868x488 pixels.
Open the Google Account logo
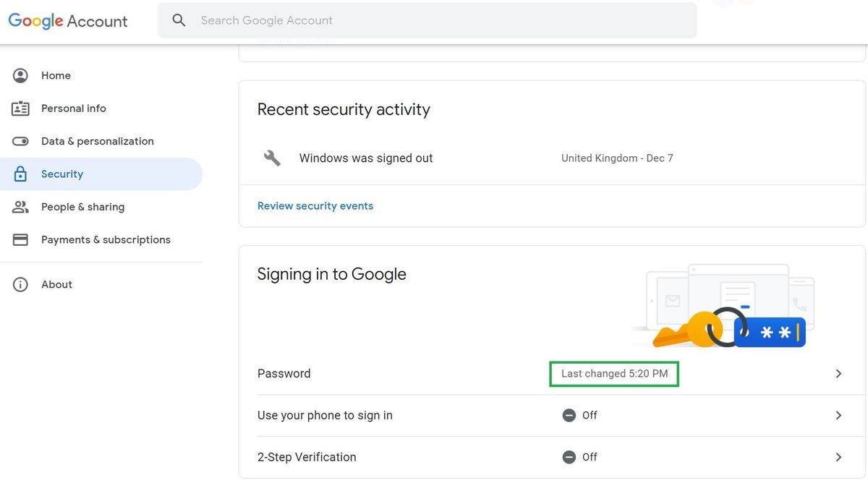pos(67,20)
